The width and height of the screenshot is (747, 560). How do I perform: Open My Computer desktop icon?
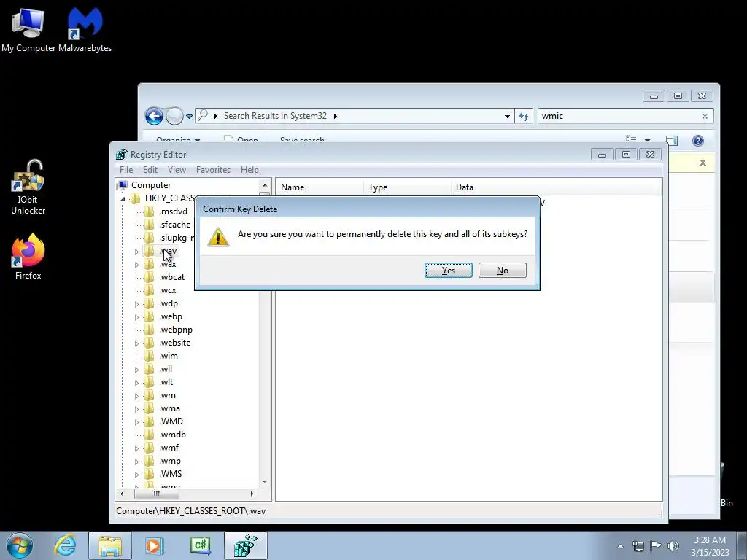pos(28,29)
